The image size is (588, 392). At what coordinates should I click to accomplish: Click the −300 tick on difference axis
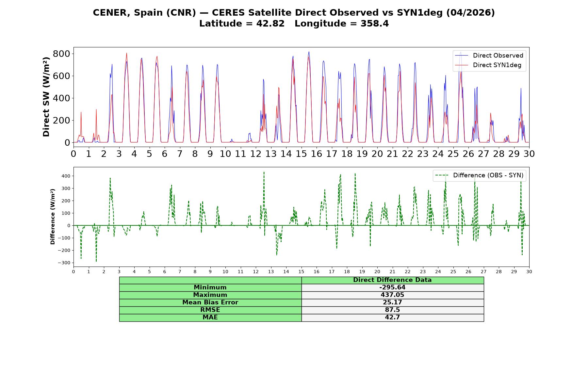[x=64, y=263]
